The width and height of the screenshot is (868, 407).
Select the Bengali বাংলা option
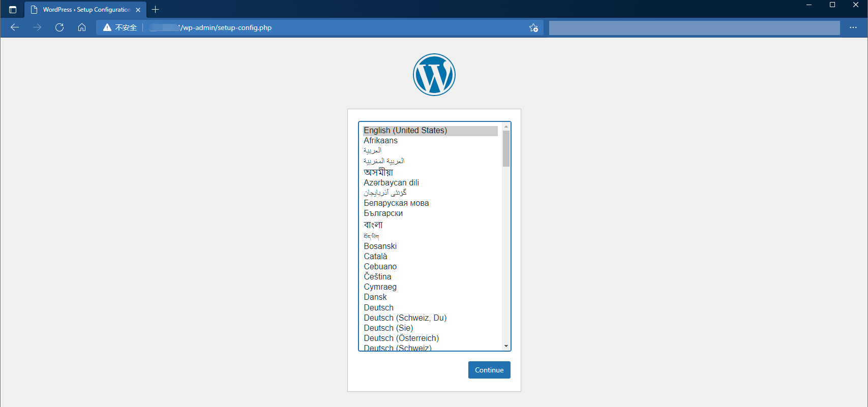430,225
